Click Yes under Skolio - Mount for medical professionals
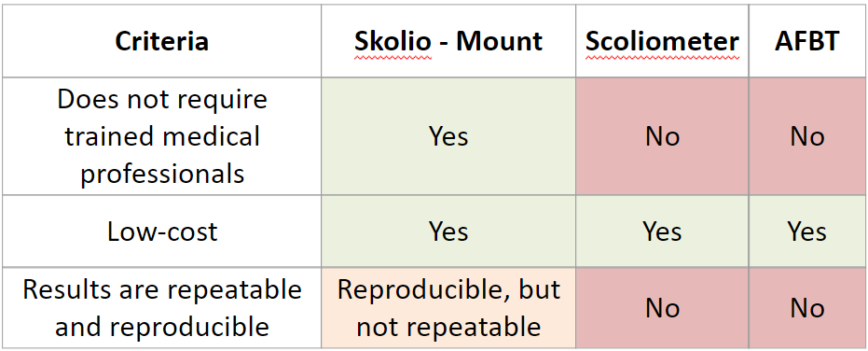This screenshot has width=868, height=351. [448, 136]
